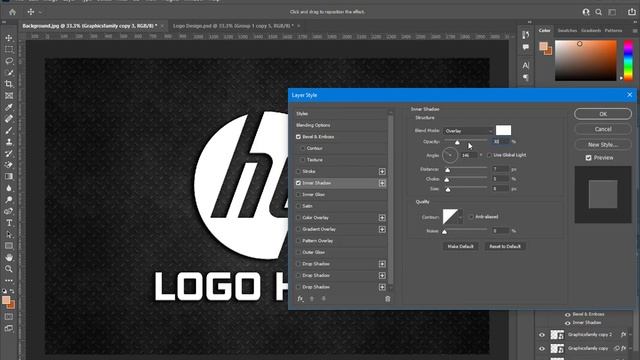640x360 pixels.
Task: Open the Gradients panel tab
Action: pos(591,31)
